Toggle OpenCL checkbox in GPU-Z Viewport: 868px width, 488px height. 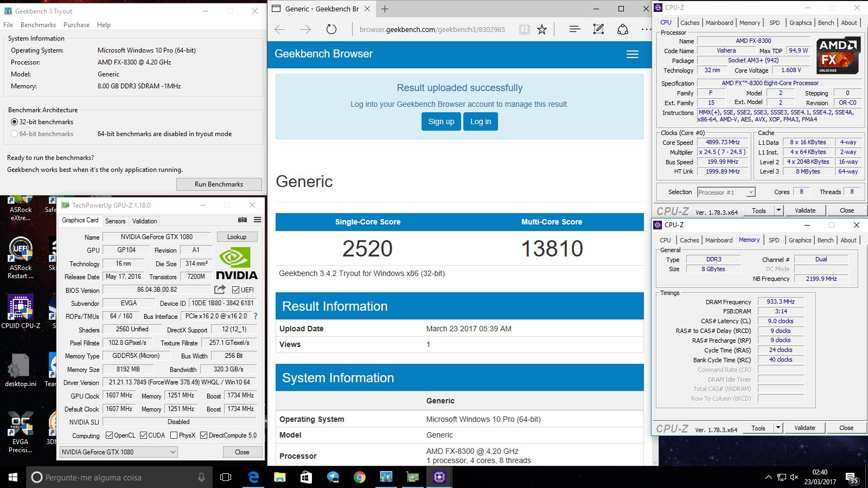coord(109,435)
